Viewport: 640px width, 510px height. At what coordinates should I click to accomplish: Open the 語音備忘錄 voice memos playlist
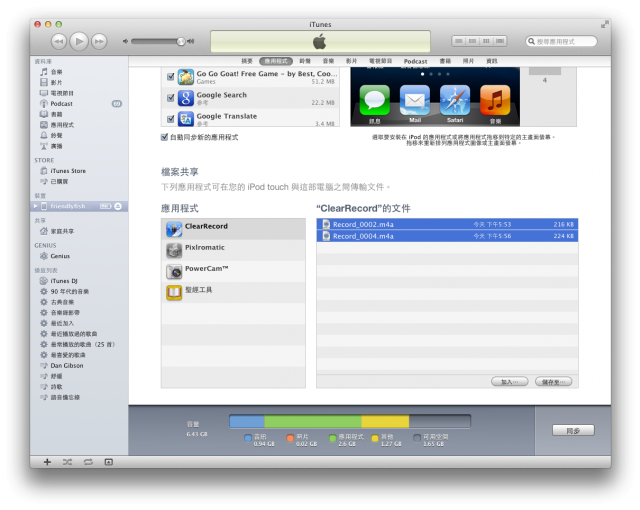point(60,397)
